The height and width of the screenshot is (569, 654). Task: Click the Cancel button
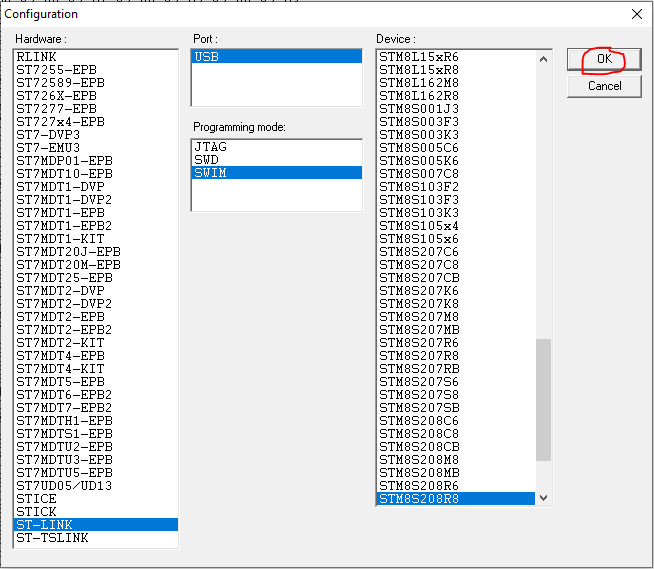[604, 86]
